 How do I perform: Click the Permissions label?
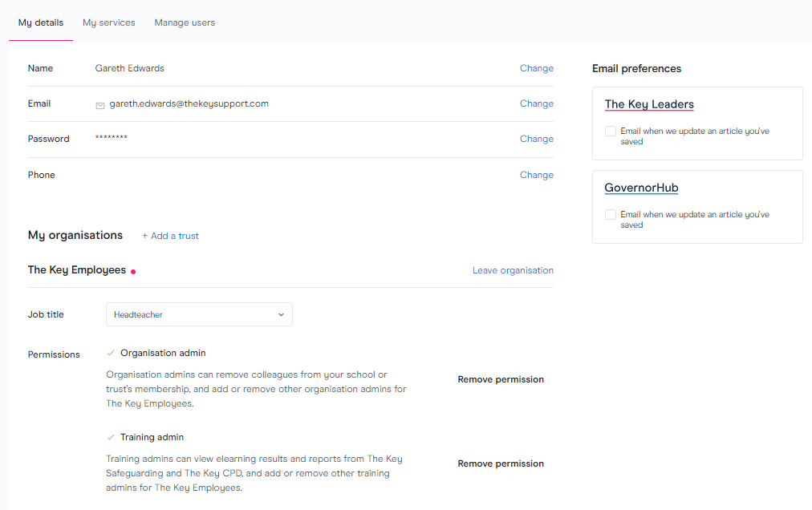point(54,354)
